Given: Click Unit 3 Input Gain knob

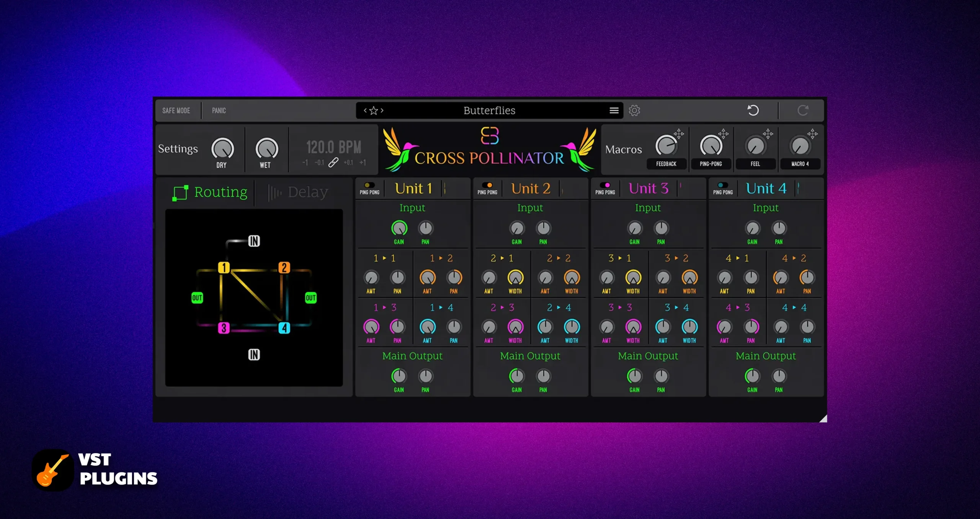Looking at the screenshot, I should click(x=635, y=228).
